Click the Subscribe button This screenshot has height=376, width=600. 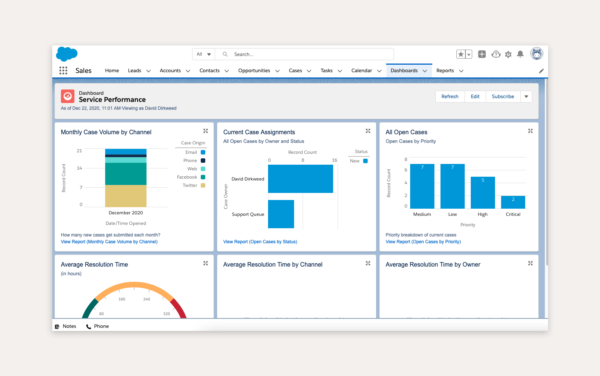(503, 96)
